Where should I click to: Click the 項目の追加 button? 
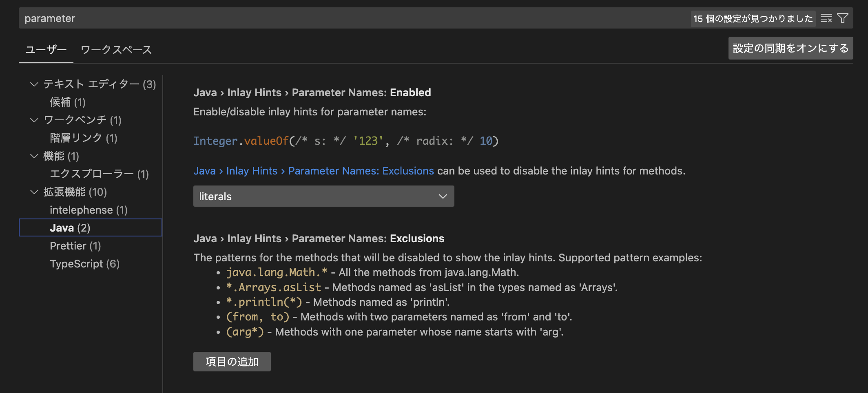point(231,361)
